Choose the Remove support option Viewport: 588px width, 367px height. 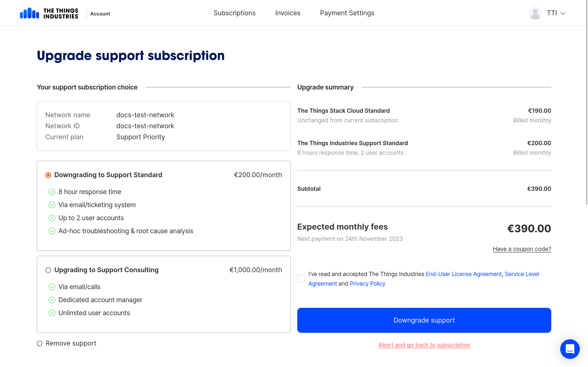click(x=40, y=343)
